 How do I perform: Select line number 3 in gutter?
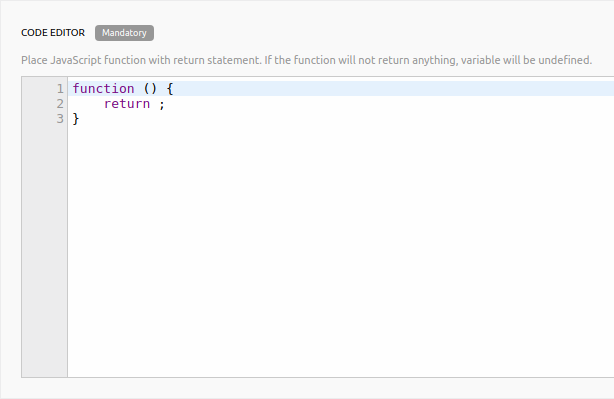[x=60, y=119]
